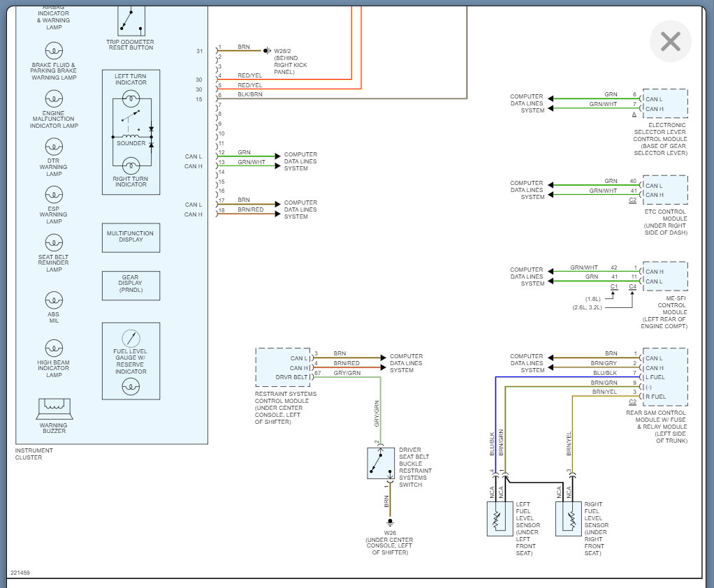Click the High Beam Indicator lamp symbol
The width and height of the screenshot is (714, 588).
[54, 348]
